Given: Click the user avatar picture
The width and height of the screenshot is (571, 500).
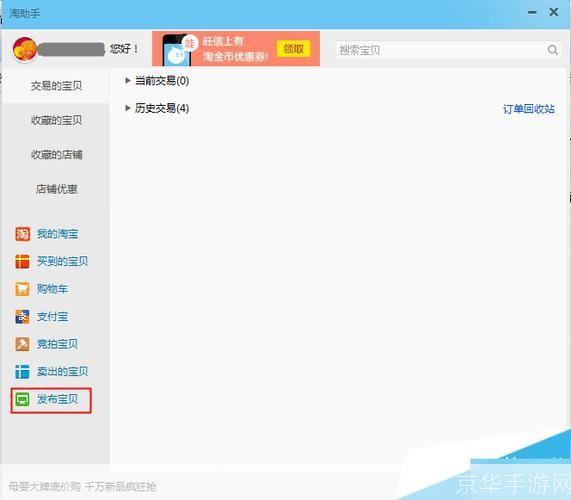Looking at the screenshot, I should pos(24,50).
